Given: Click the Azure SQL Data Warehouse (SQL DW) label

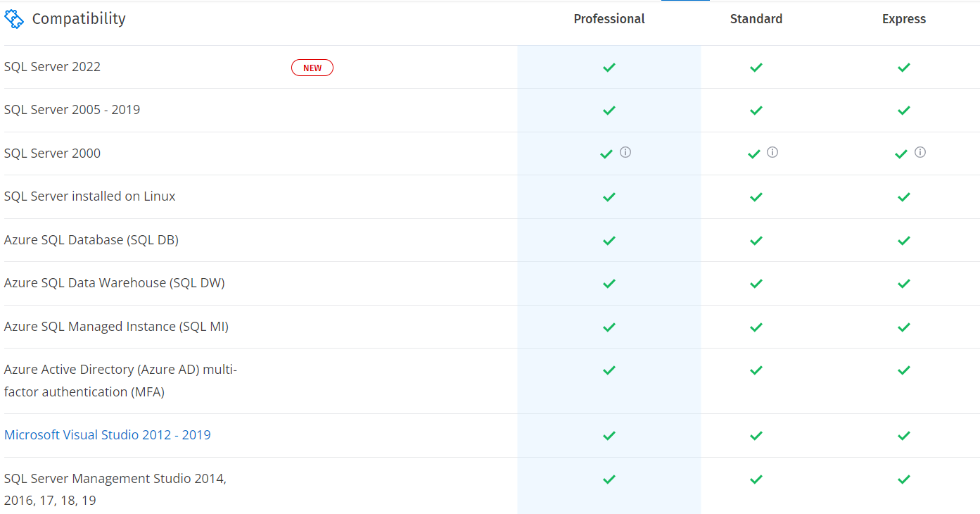Looking at the screenshot, I should click(x=115, y=283).
